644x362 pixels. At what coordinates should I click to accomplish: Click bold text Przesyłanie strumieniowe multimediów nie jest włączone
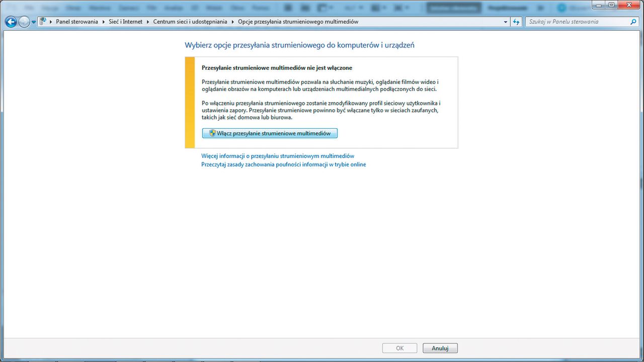click(x=277, y=67)
